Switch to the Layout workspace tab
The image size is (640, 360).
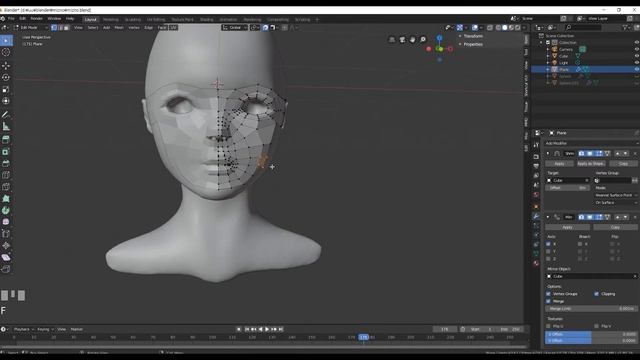tap(91, 19)
